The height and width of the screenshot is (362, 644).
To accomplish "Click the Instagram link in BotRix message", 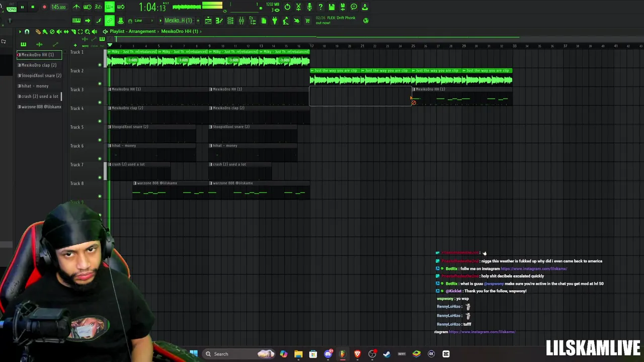I will pos(534,268).
